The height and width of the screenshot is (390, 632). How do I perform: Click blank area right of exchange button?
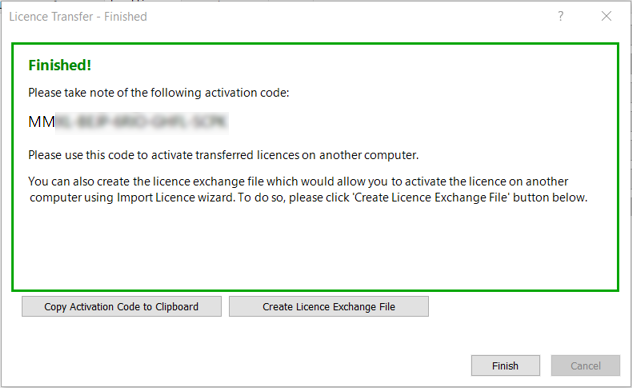524,307
